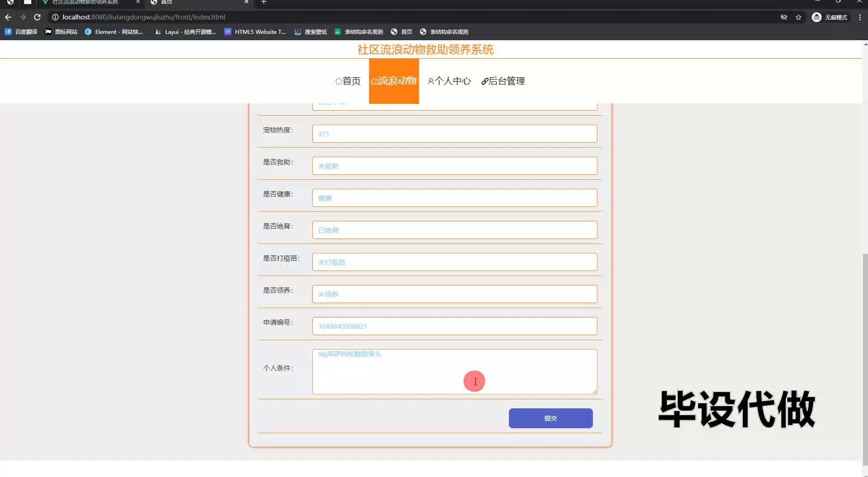
Task: Click the 是否领养 label
Action: tap(278, 290)
